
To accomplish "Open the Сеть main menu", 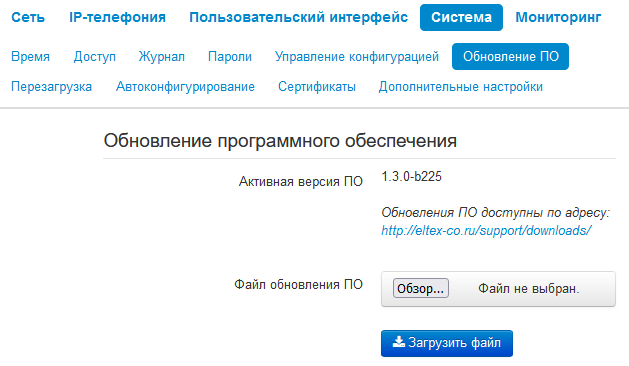I will click(28, 17).
